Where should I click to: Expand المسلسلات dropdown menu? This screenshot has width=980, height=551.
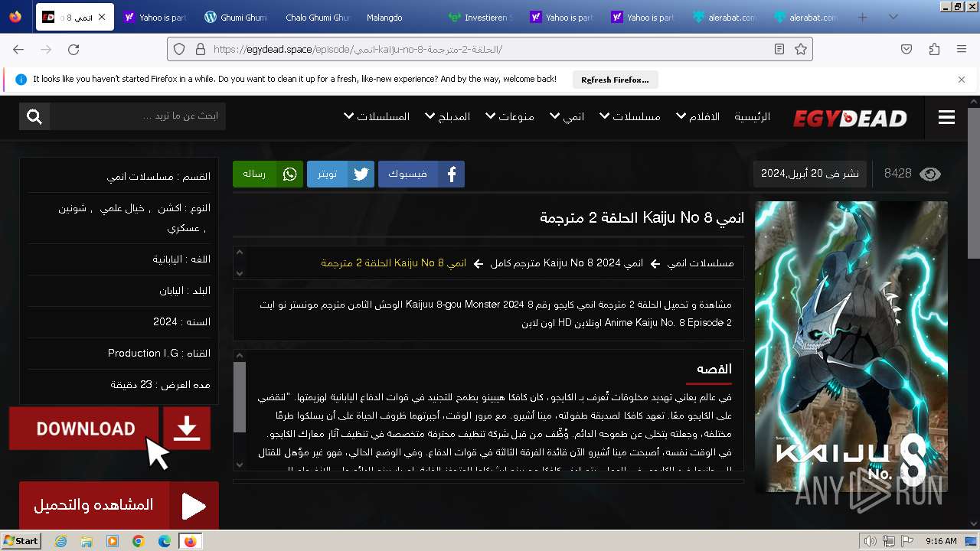tap(377, 117)
